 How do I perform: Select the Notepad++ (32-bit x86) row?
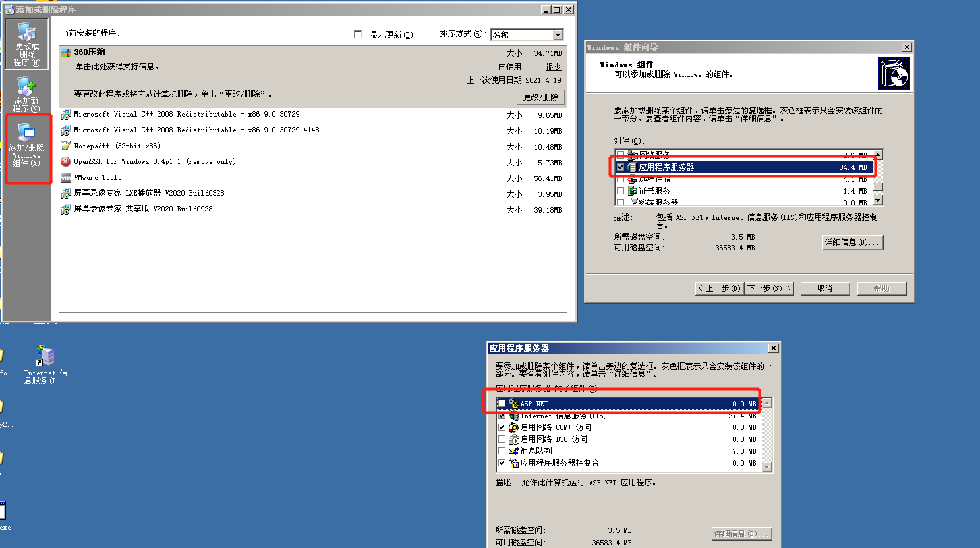click(x=312, y=146)
